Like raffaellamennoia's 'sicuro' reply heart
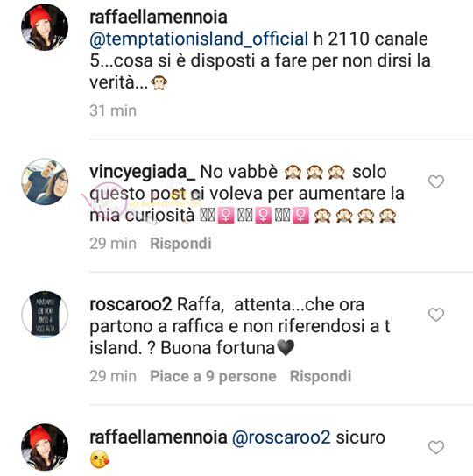This screenshot has height=476, width=473. tap(436, 447)
